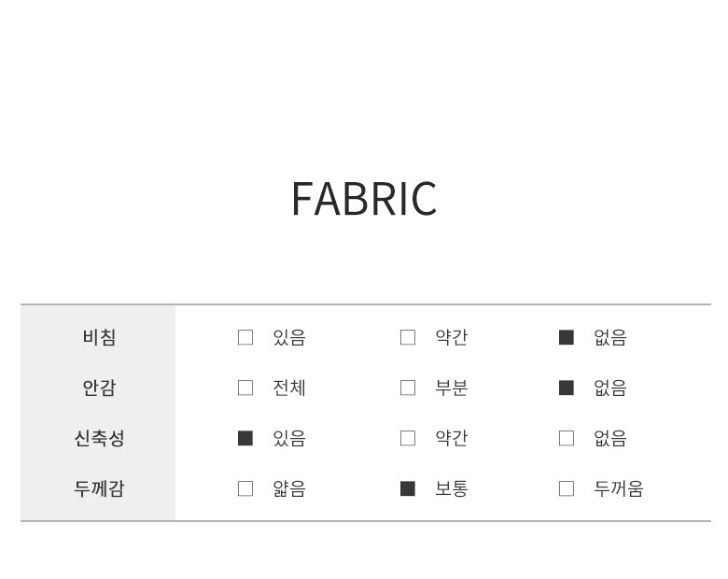Check the 있음 checkbox in 비침 row
The width and height of the screenshot is (728, 579).
click(245, 337)
